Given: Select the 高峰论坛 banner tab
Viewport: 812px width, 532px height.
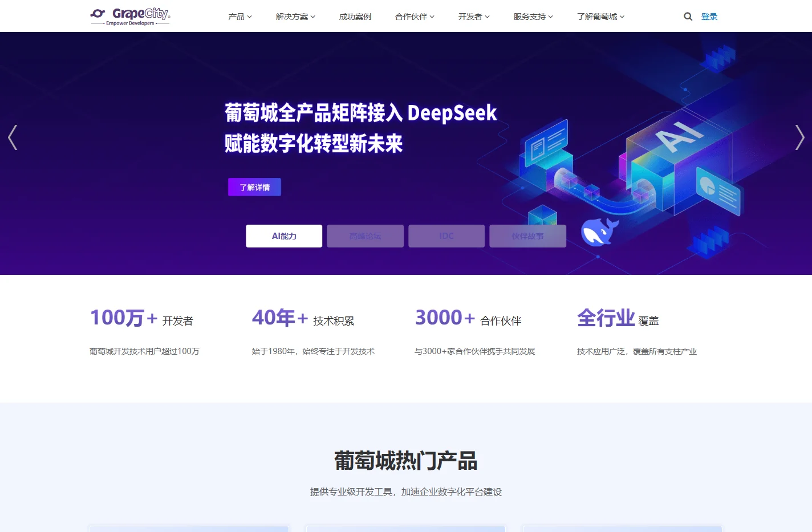Looking at the screenshot, I should (366, 236).
